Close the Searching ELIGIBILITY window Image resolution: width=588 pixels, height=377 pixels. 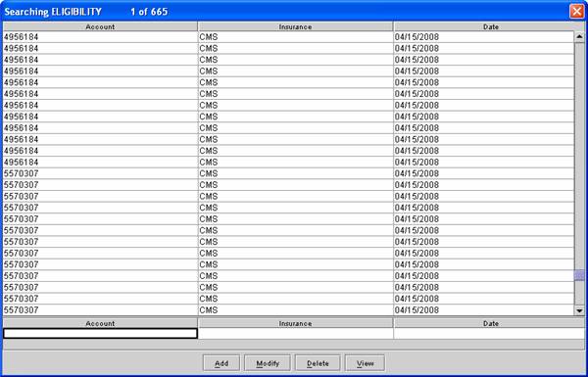[576, 11]
